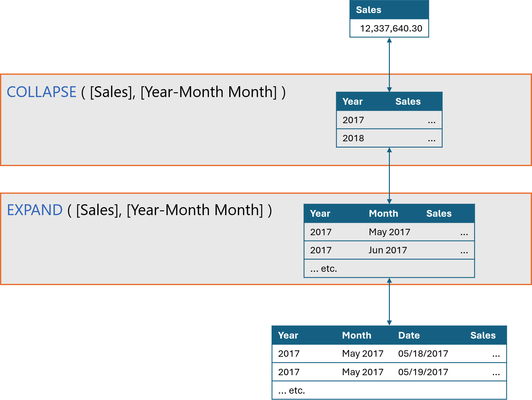Click the [Sales] argument in EXPAND formula
The width and height of the screenshot is (532, 400).
[x=99, y=210]
